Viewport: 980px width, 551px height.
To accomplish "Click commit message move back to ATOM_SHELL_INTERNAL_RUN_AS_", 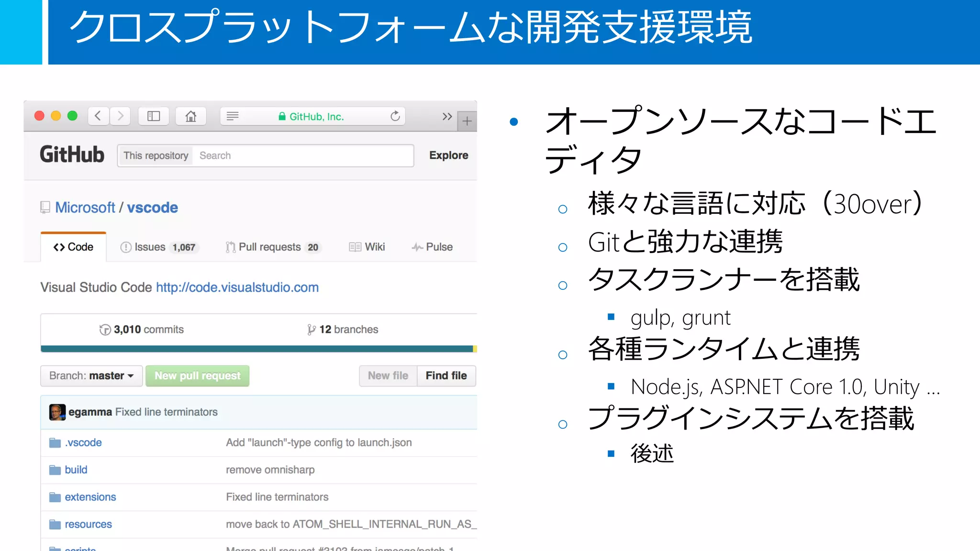I will 351,524.
